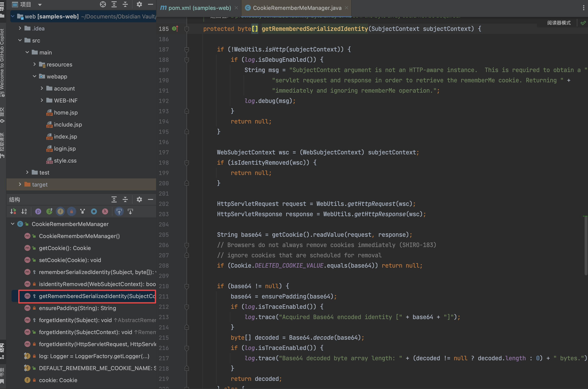
Task: Toggle show fields (f) filter
Action: pyautogui.click(x=60, y=211)
